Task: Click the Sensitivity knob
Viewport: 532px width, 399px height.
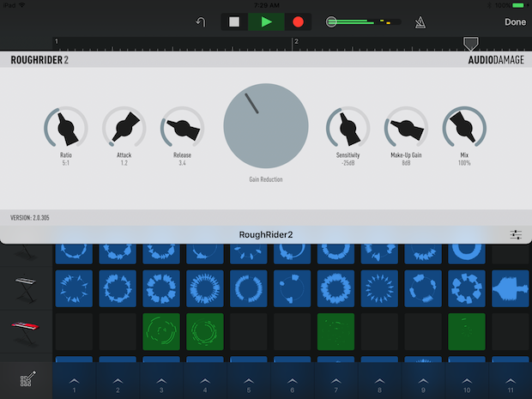Action: pos(348,128)
